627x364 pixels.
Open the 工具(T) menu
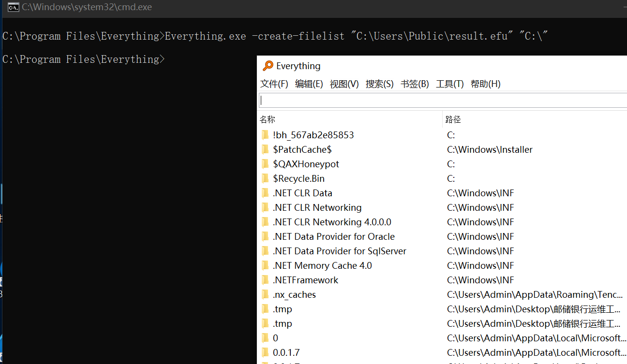[x=449, y=84]
